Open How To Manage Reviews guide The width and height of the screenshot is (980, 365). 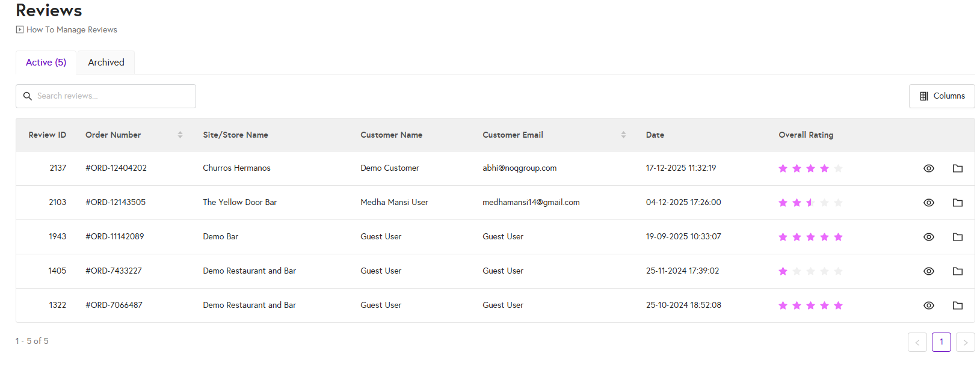coord(71,29)
